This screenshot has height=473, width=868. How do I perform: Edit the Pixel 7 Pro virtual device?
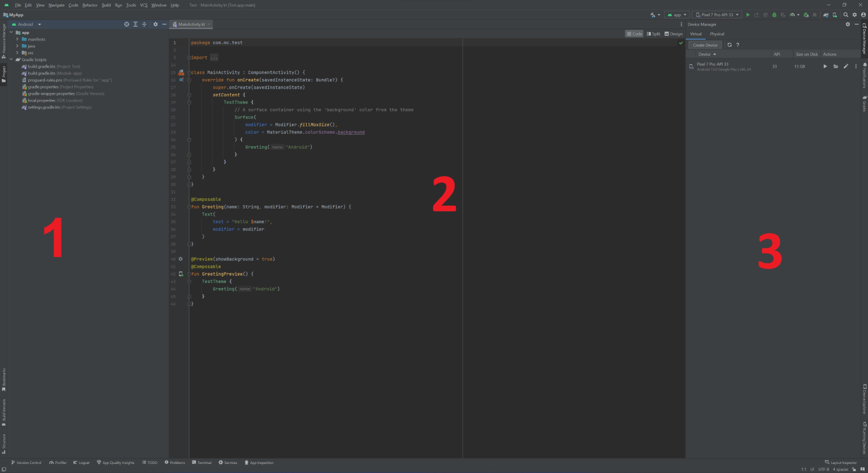pyautogui.click(x=845, y=67)
